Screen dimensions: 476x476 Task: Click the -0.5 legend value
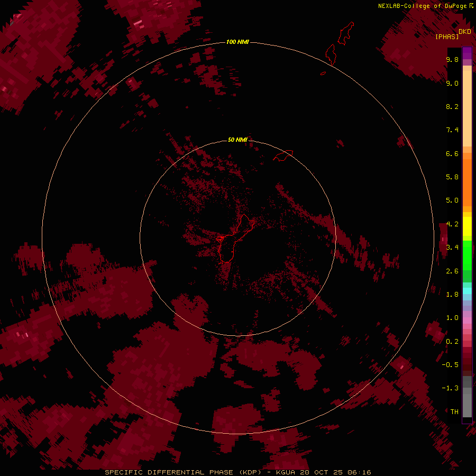450,365
